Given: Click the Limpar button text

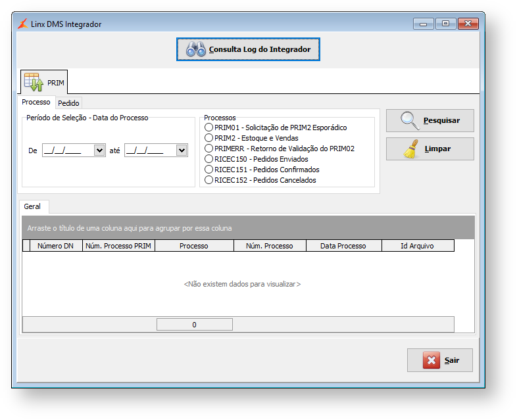Looking at the screenshot, I should pos(437,149).
